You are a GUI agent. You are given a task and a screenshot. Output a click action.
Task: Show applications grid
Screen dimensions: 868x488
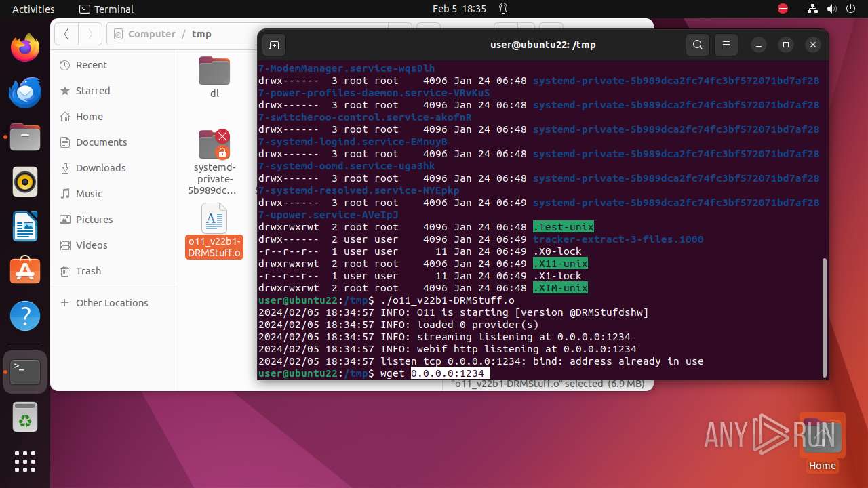pos(25,462)
